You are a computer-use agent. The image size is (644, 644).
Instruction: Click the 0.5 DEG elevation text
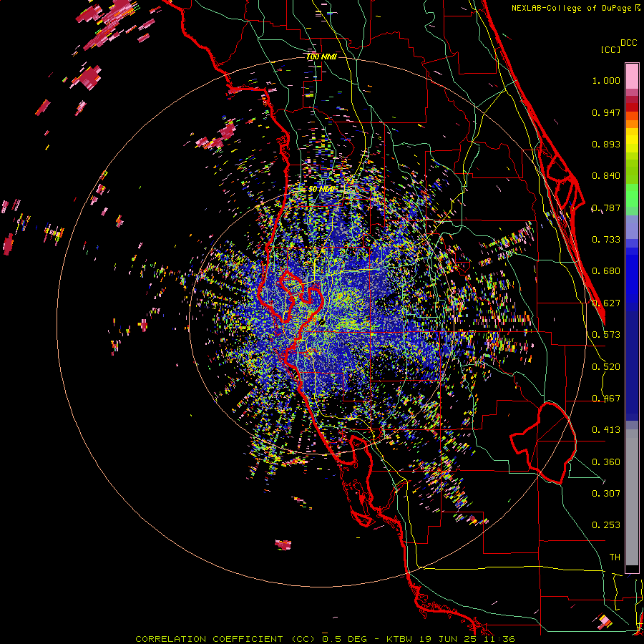point(346,639)
